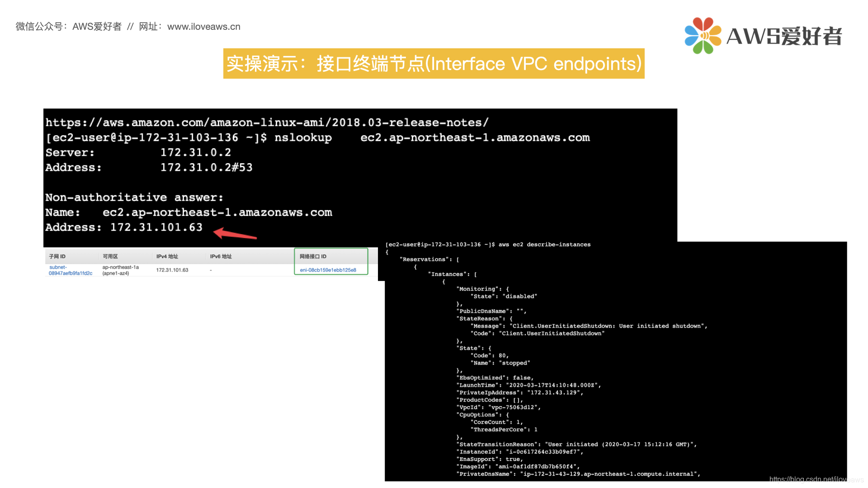Open eni-08cb159e1ebb125e8 network interface link
This screenshot has width=868, height=488.
[328, 270]
